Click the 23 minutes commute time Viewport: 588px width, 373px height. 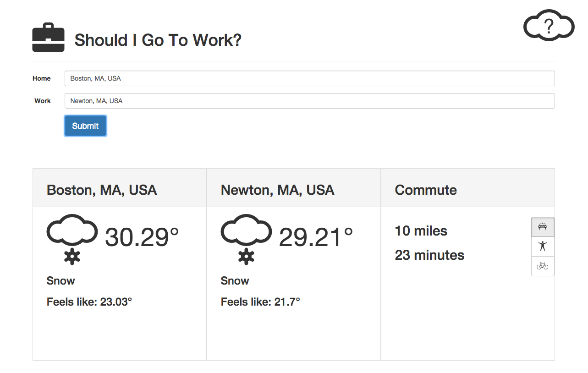coord(429,255)
